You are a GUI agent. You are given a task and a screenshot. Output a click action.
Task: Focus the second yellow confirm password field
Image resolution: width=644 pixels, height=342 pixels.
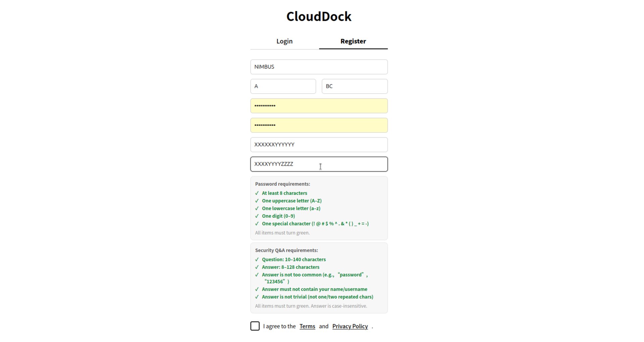319,125
